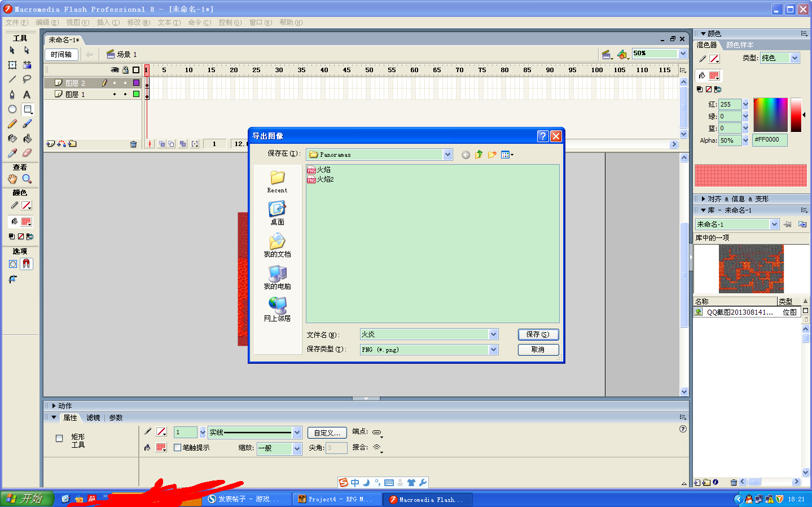Toggle outline color square of 图层 1
The image size is (812, 507).
coord(136,94)
